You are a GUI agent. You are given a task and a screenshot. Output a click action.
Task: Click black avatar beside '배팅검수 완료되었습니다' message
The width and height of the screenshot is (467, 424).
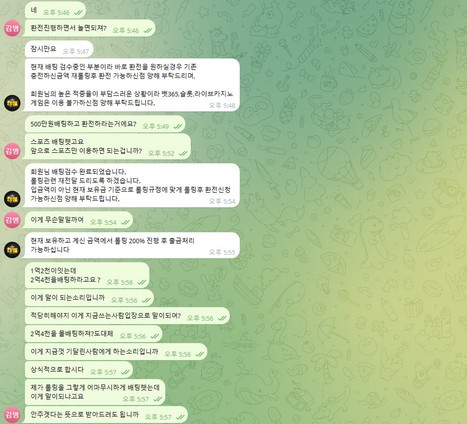coord(12,199)
